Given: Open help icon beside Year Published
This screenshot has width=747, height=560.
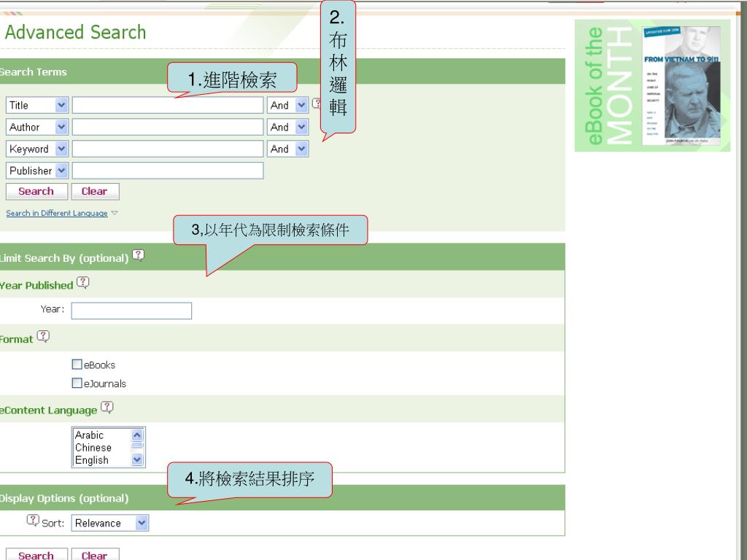Looking at the screenshot, I should point(83,282).
